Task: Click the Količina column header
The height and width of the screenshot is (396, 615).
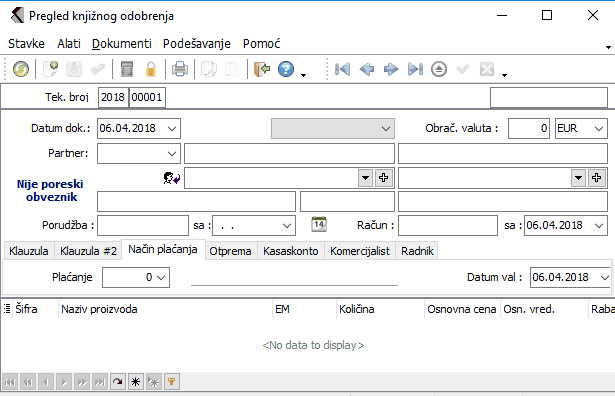Action: 357,309
